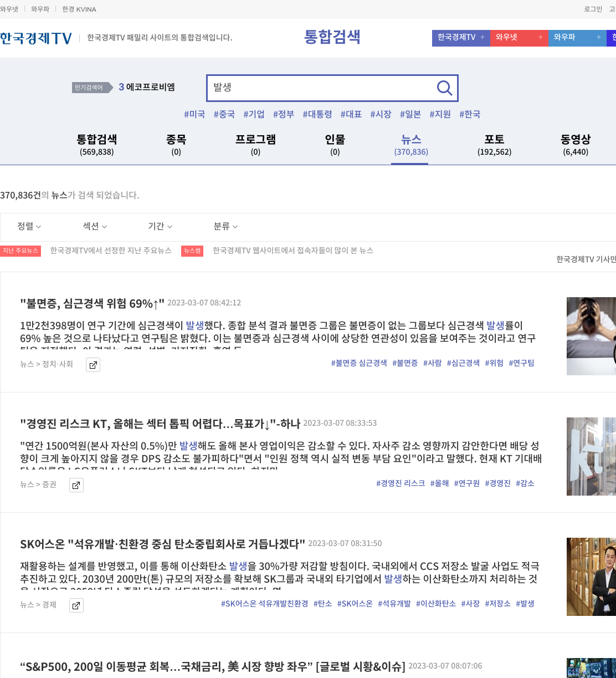This screenshot has height=678, width=616.
Task: Click the #중국 hashtag
Action: tap(224, 114)
